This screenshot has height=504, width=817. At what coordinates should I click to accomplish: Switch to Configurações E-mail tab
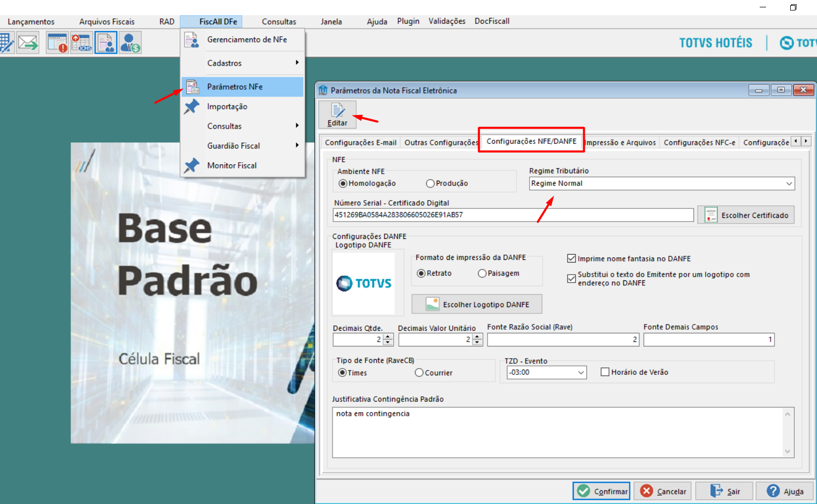360,142
